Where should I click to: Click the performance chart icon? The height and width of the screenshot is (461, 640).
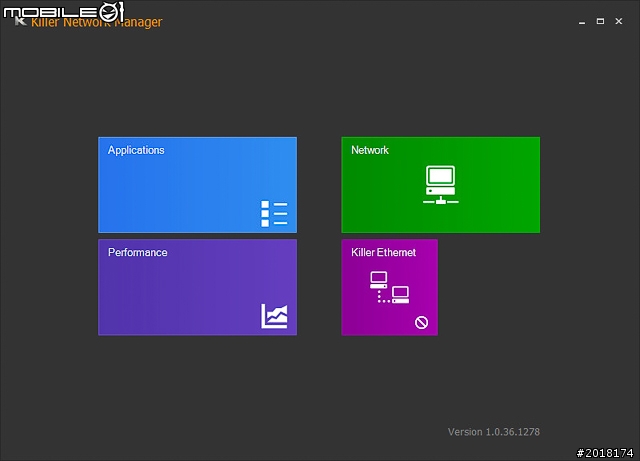click(x=274, y=316)
